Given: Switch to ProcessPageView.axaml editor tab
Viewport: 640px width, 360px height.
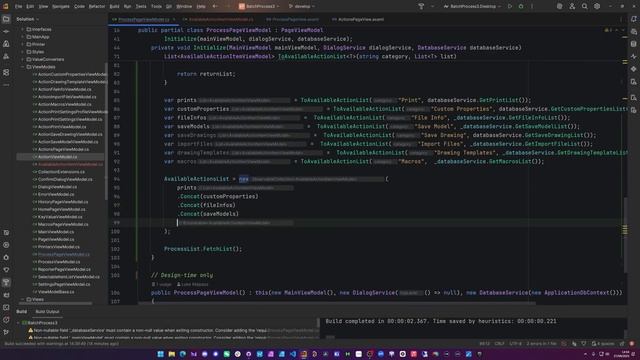Looking at the screenshot, I should 292,19.
